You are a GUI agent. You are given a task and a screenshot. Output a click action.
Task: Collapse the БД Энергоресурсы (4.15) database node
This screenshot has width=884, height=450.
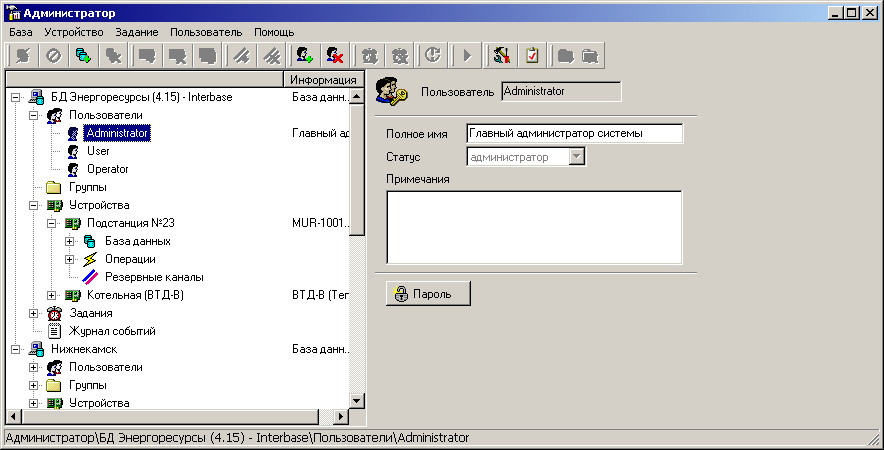[16, 98]
